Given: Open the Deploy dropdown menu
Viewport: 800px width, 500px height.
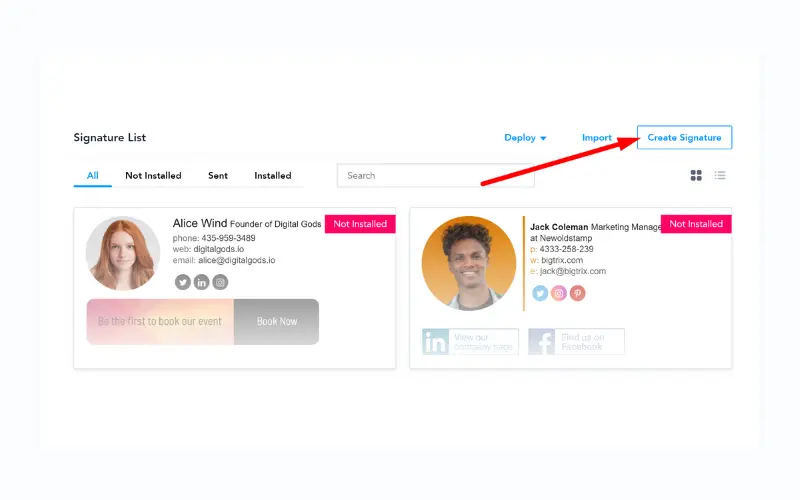Looking at the screenshot, I should coord(525,138).
